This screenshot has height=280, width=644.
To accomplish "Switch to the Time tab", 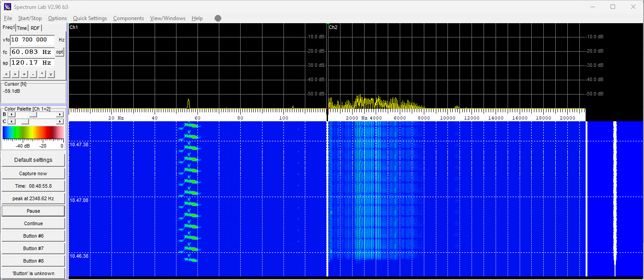I will (22, 28).
